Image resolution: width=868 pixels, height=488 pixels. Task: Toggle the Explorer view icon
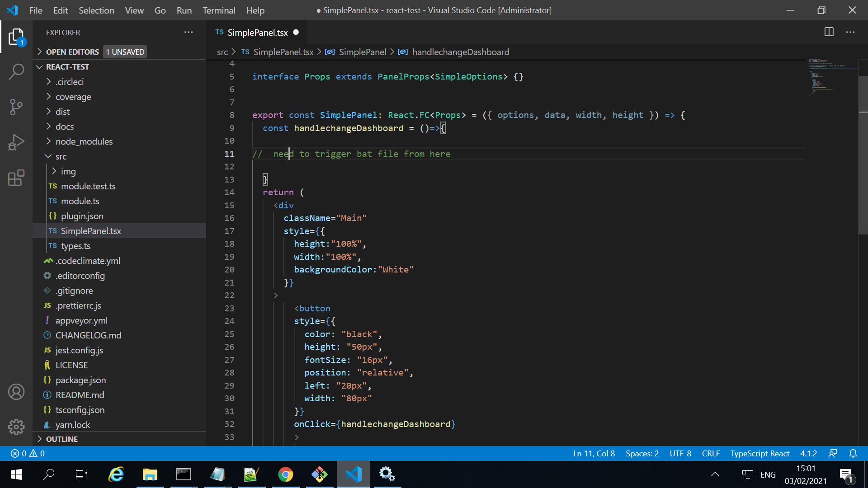point(16,37)
